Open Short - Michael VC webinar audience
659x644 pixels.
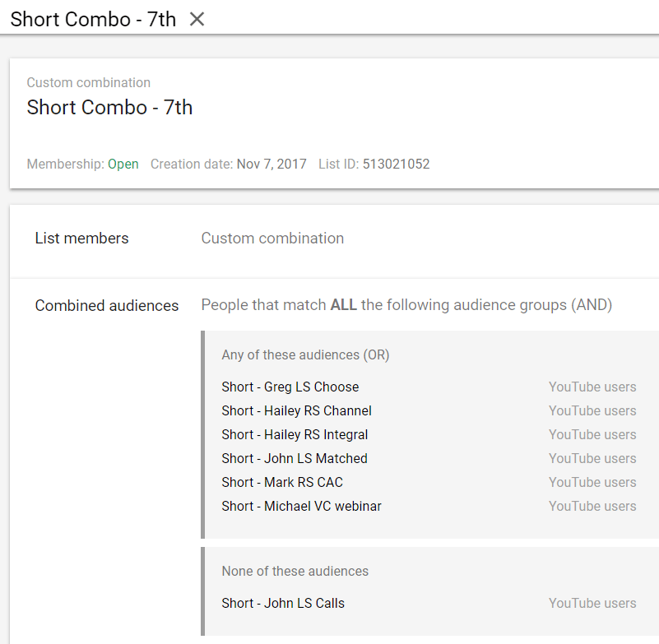coord(301,506)
